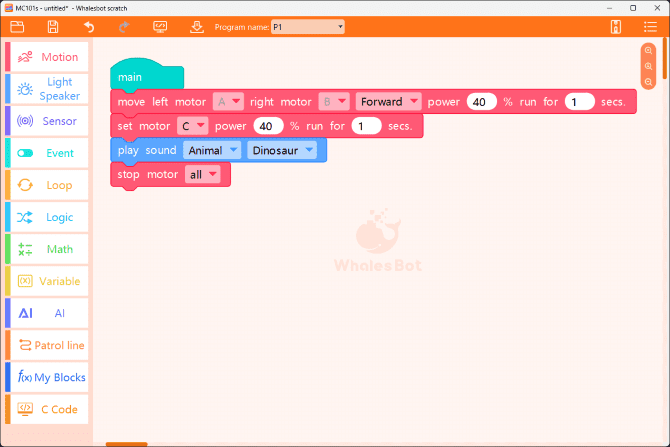Download the program to the controller
The height and width of the screenshot is (447, 670).
pos(197,27)
